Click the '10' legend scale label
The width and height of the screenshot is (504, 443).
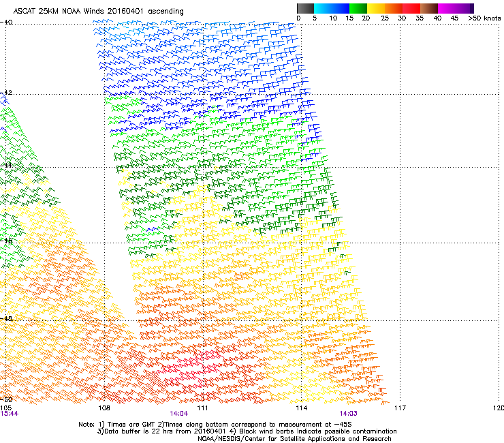333,18
